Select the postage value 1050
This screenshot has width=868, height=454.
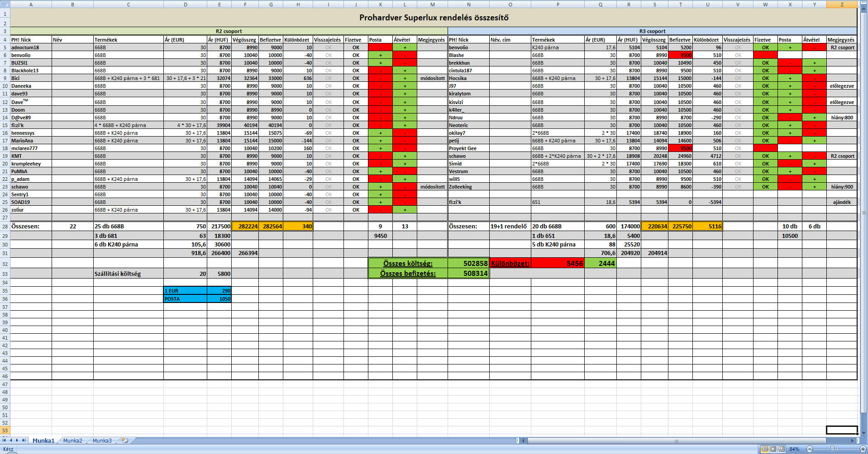click(219, 299)
